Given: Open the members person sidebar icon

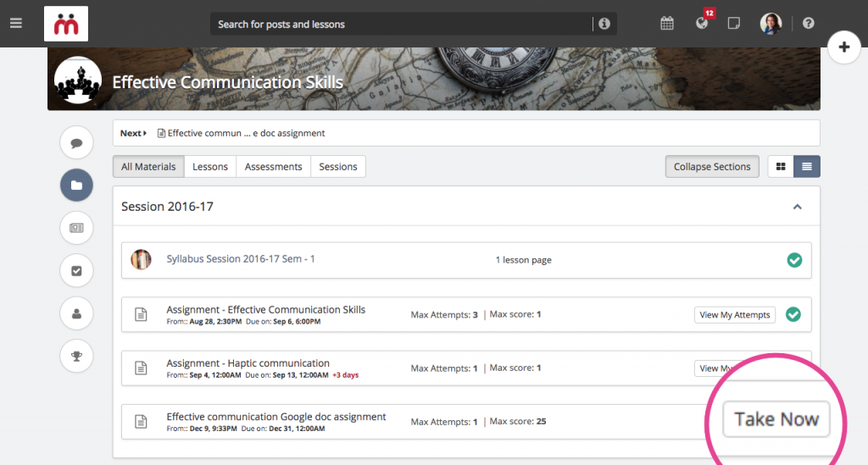Looking at the screenshot, I should point(76,313).
